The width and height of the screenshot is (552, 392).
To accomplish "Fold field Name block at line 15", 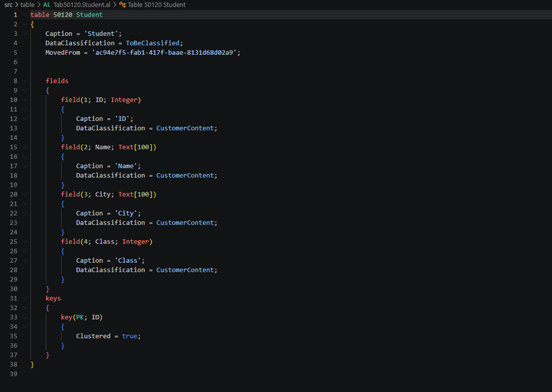I will [x=24, y=147].
